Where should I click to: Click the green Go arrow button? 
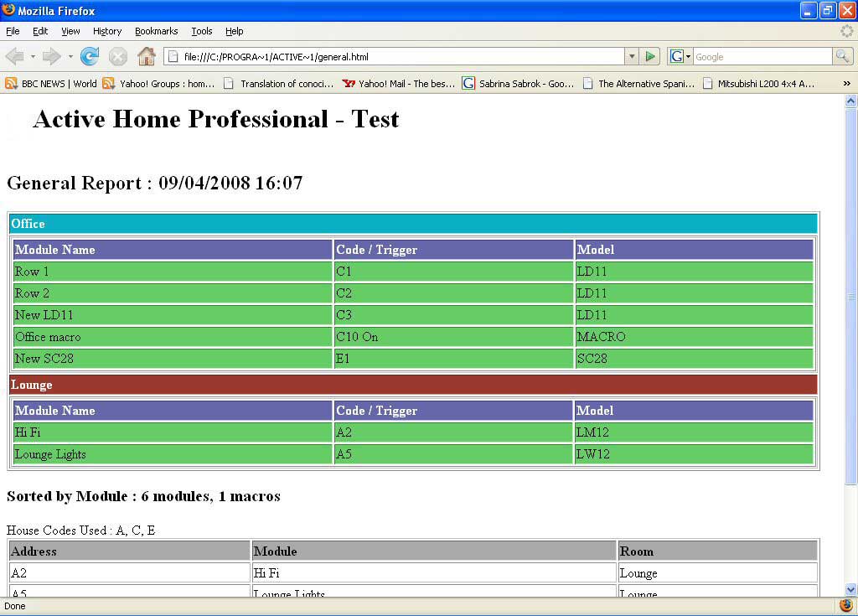point(650,57)
